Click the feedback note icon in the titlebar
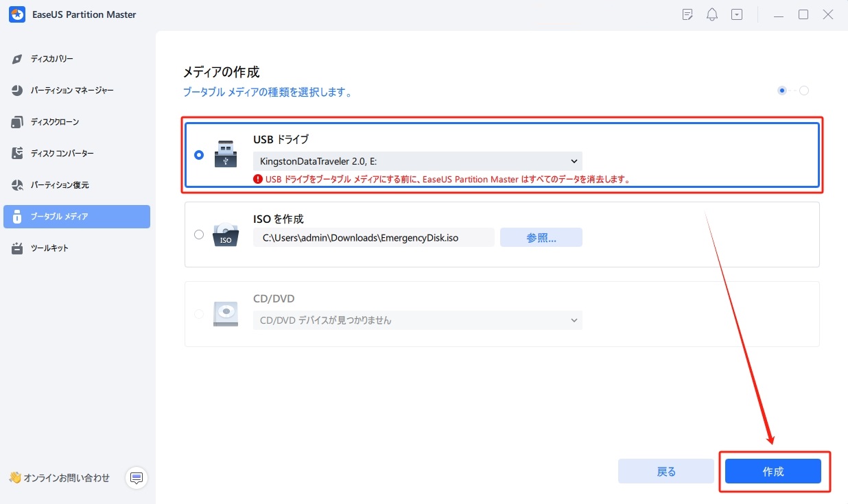This screenshot has height=504, width=848. point(687,14)
